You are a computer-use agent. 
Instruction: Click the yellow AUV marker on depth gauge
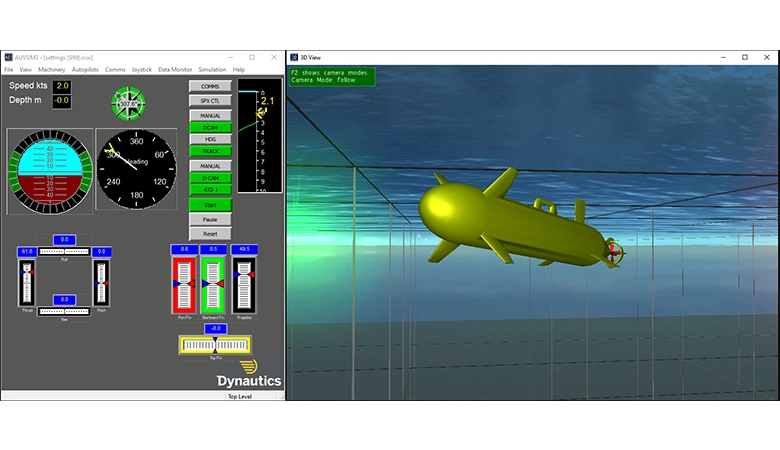pyautogui.click(x=261, y=113)
